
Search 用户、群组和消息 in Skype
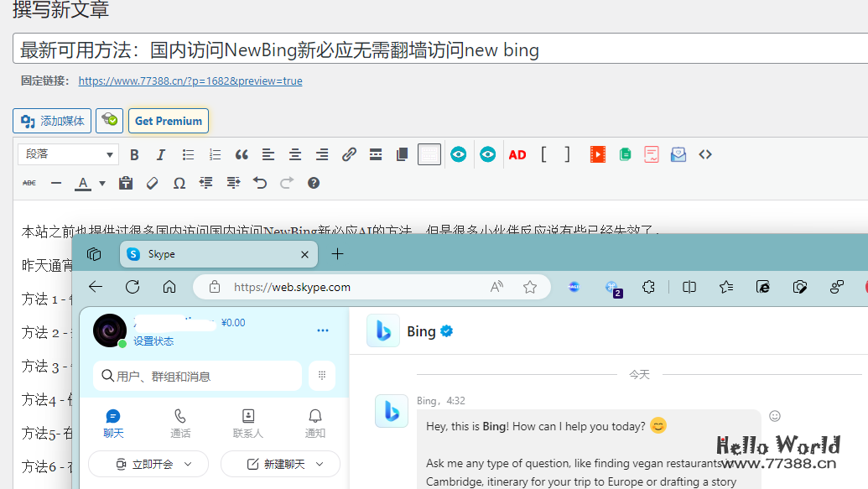pyautogui.click(x=198, y=376)
